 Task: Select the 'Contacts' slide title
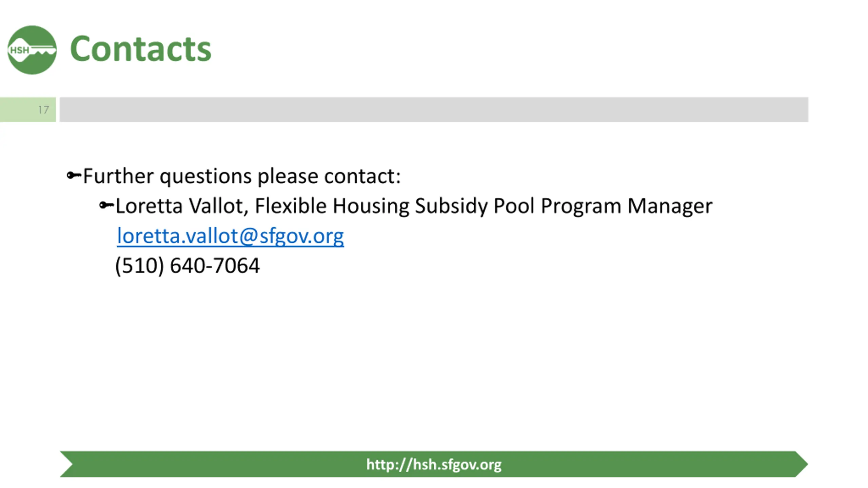coord(140,49)
